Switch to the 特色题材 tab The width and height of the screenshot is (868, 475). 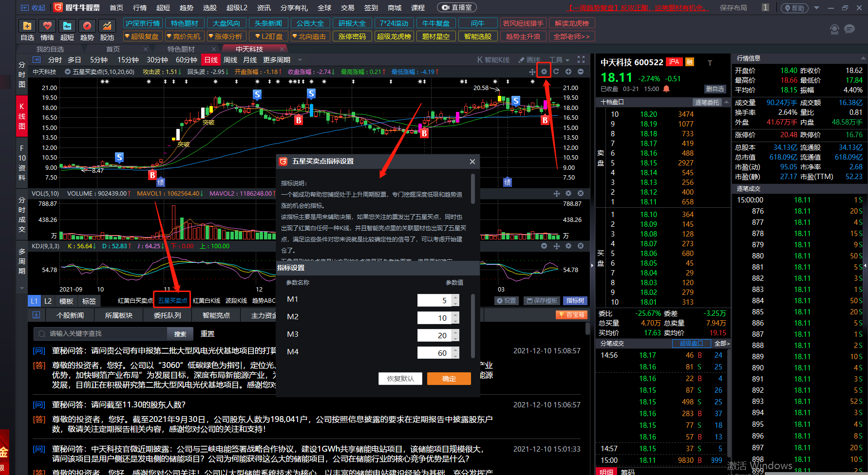coord(181,49)
